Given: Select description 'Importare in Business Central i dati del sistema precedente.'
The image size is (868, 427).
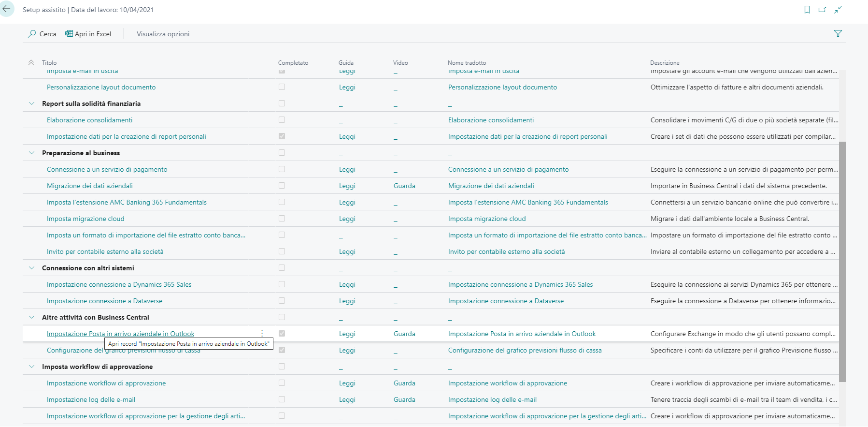Looking at the screenshot, I should click(739, 186).
